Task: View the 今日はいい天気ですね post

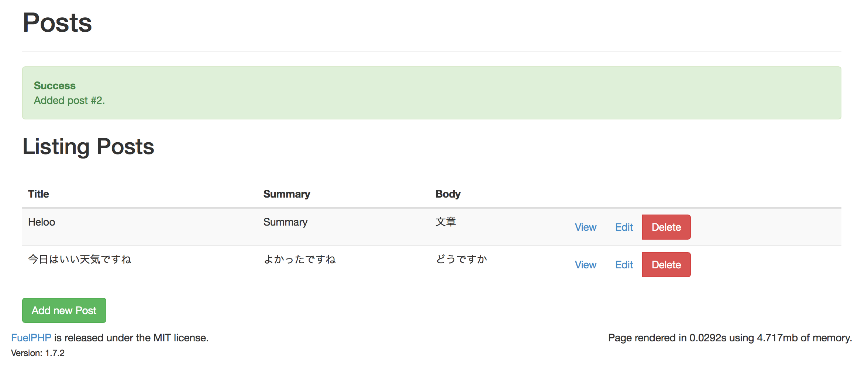Action: 586,265
